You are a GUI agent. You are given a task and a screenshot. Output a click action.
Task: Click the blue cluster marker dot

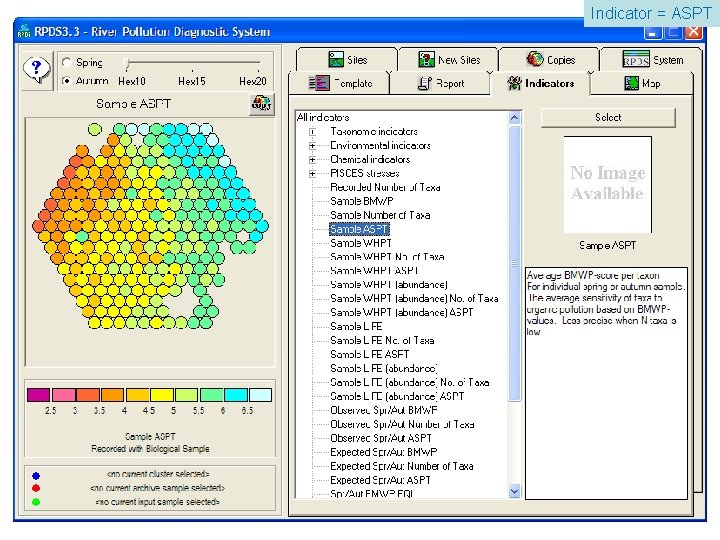coord(36,475)
